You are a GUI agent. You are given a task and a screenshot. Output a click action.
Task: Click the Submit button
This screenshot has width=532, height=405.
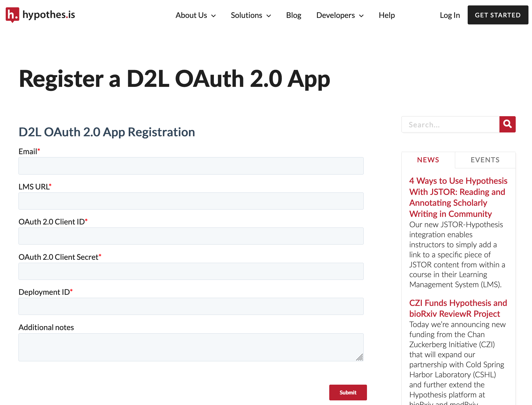[348, 393]
